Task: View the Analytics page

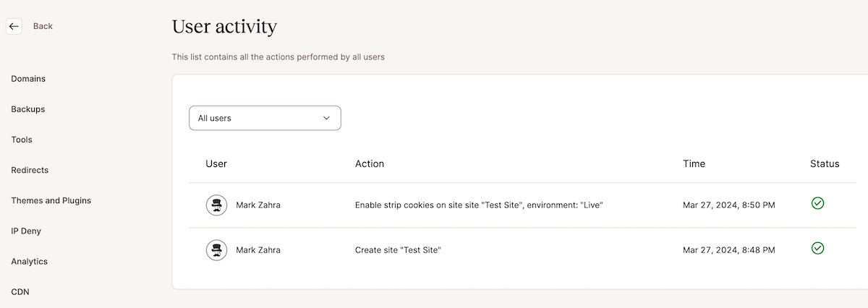Action: coord(29,261)
